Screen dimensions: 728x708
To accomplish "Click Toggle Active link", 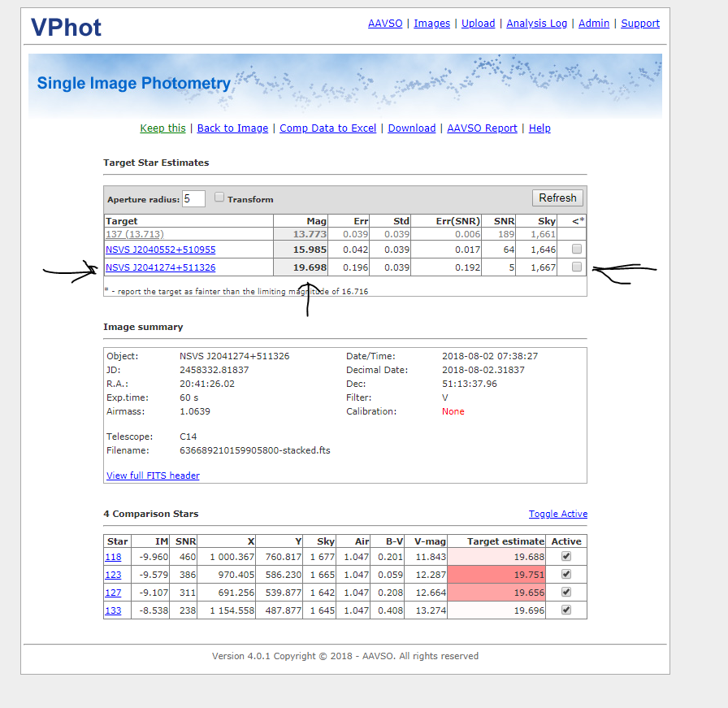I will [x=557, y=514].
